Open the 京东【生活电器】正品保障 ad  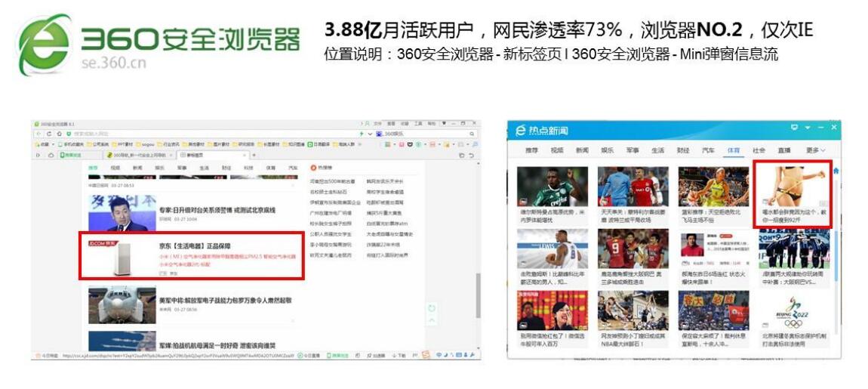(195, 245)
